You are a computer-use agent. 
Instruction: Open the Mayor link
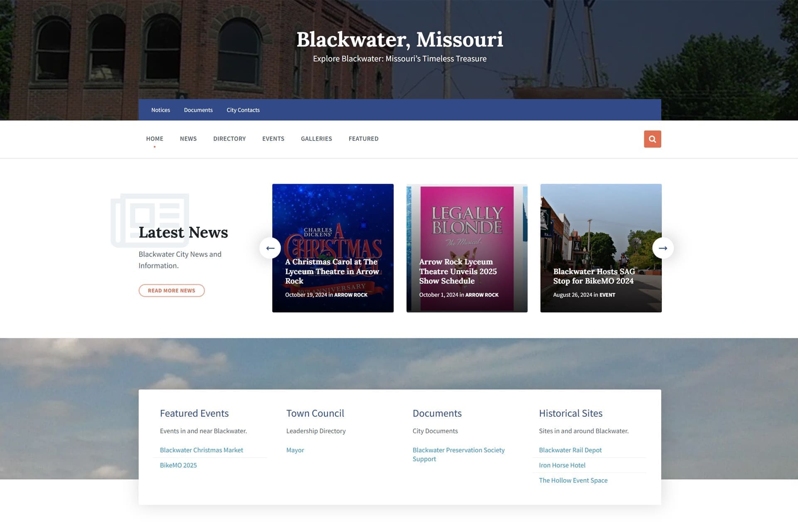click(x=295, y=450)
